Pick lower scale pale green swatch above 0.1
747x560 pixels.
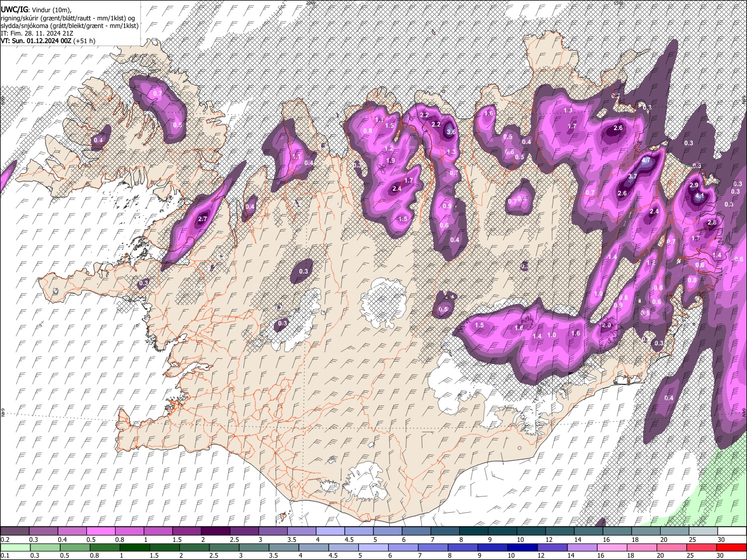(x=15, y=547)
